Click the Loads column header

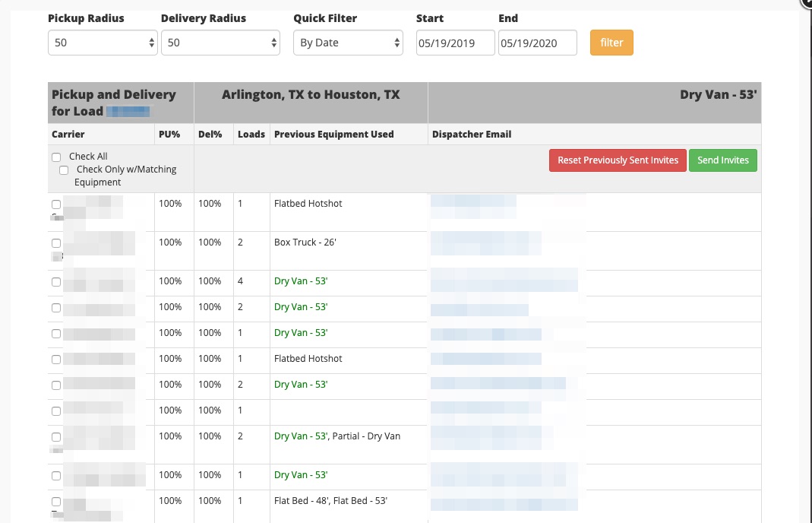click(x=251, y=135)
